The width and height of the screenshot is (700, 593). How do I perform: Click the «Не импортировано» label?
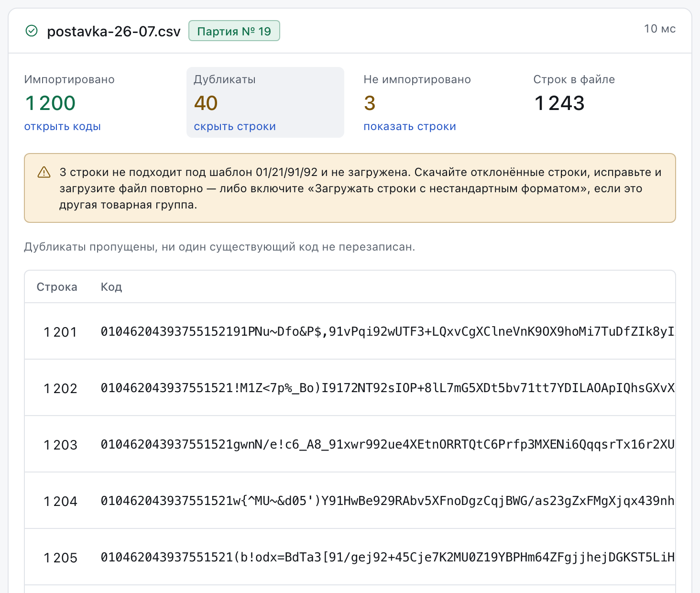pos(417,79)
